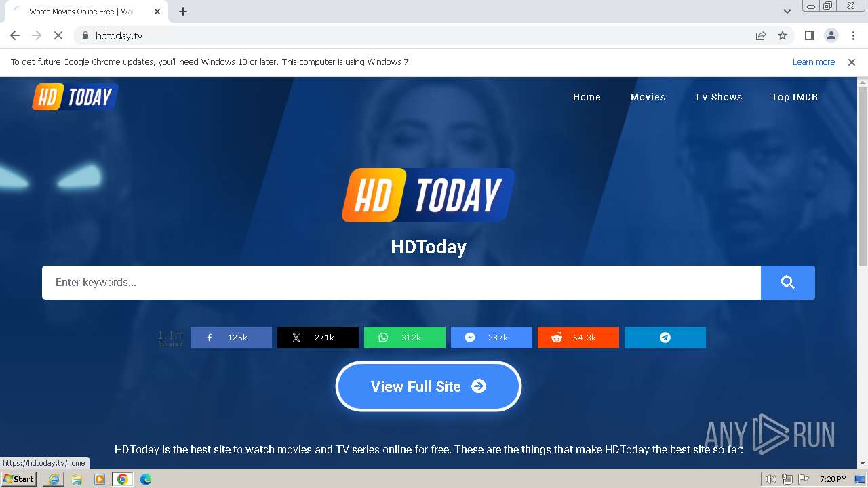View site information lock icon
868x488 pixels.
(x=85, y=35)
